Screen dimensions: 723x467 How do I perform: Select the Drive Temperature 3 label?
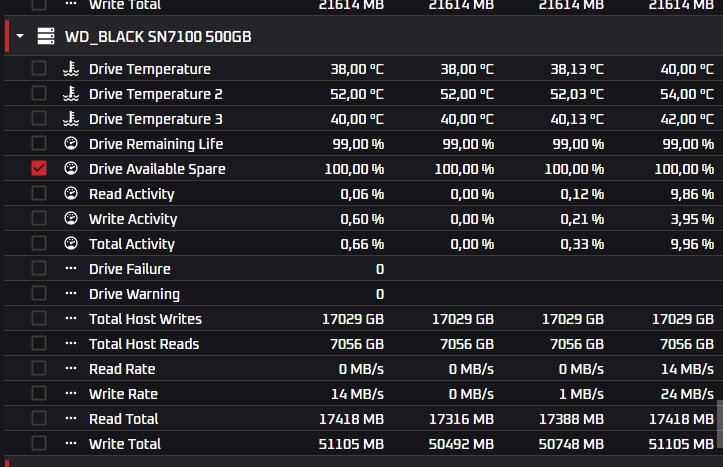156,119
